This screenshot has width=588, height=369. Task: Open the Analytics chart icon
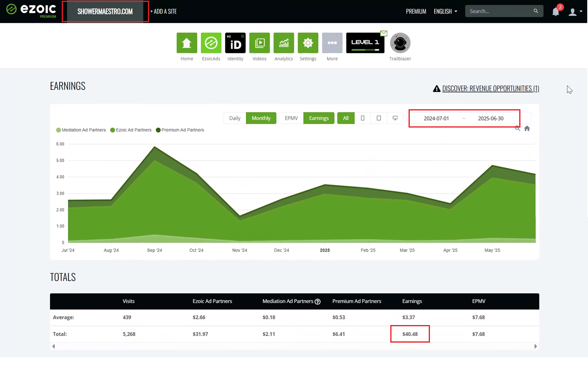pos(284,43)
